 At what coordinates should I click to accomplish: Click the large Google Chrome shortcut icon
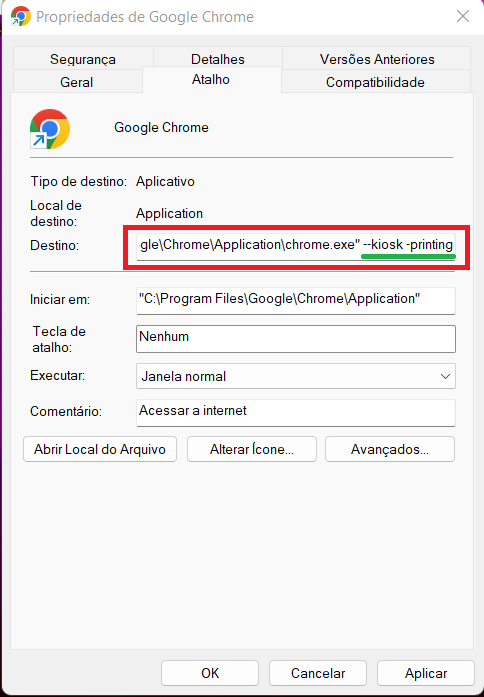tap(50, 129)
